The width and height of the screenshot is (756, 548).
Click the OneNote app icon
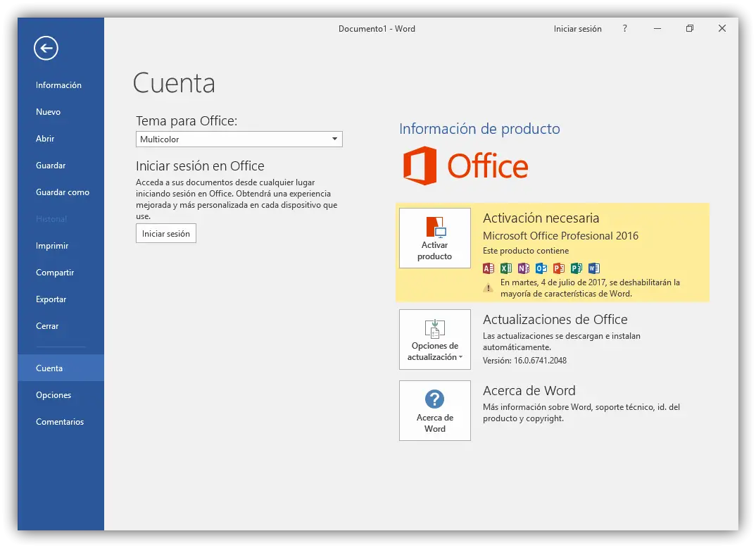pyautogui.click(x=524, y=268)
